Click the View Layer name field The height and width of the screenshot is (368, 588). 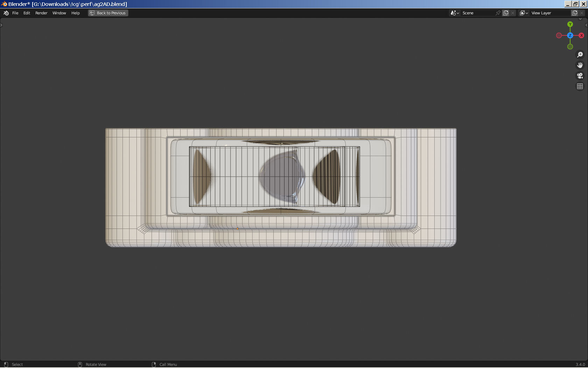[x=550, y=13]
